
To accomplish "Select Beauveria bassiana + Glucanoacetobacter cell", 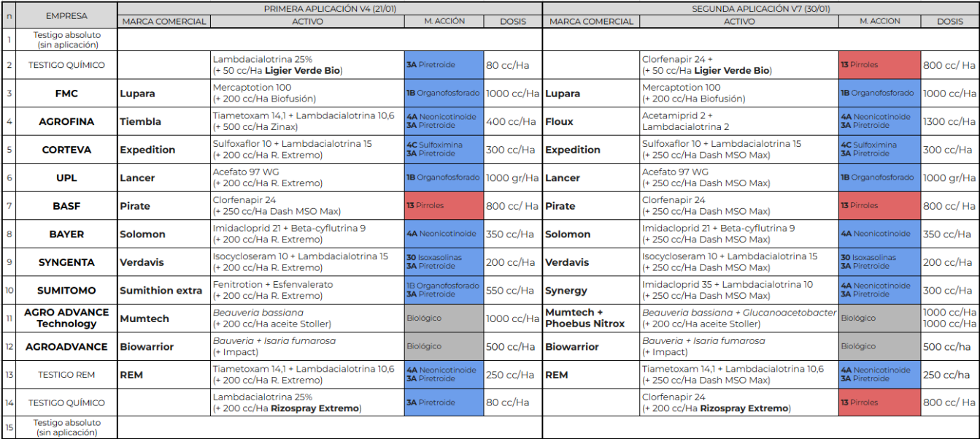I will (x=739, y=318).
